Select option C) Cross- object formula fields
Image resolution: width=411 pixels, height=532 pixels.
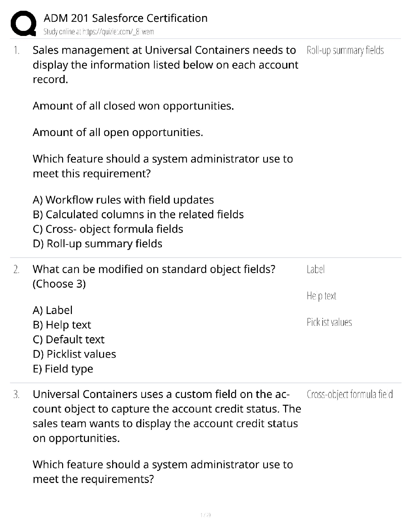pyautogui.click(x=108, y=229)
